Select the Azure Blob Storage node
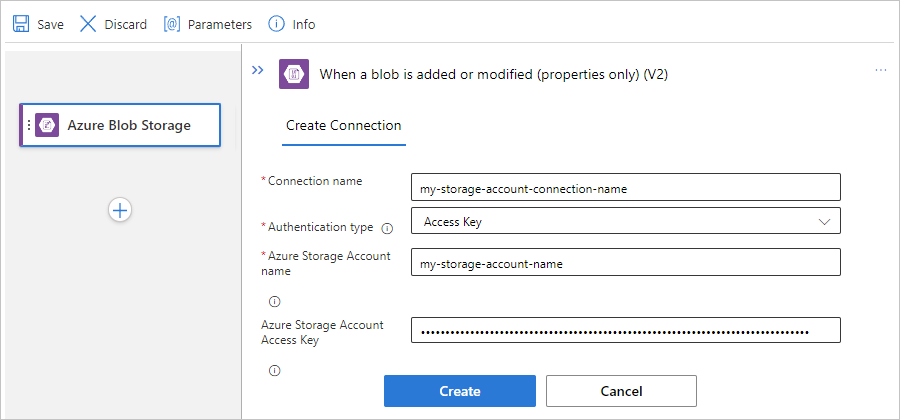The width and height of the screenshot is (900, 420). (x=128, y=125)
